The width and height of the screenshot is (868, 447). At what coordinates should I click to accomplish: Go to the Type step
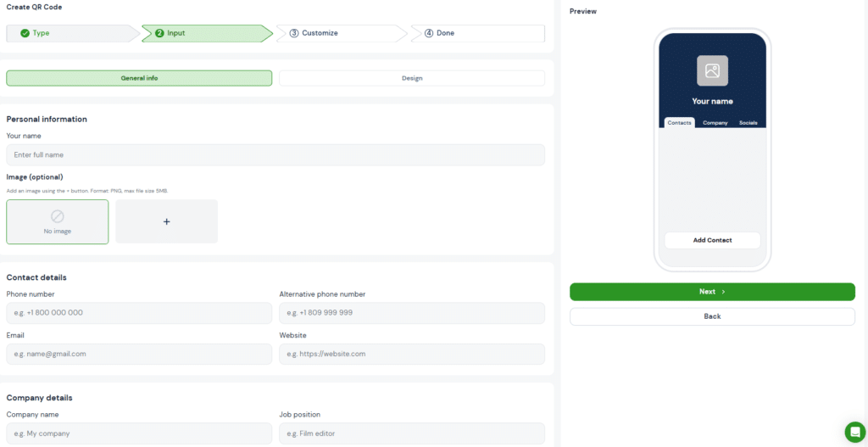coord(73,33)
